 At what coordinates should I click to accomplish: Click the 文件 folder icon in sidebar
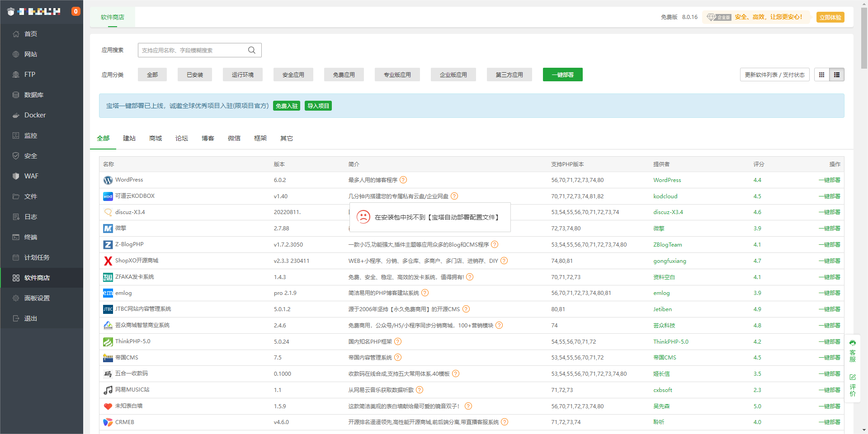16,196
